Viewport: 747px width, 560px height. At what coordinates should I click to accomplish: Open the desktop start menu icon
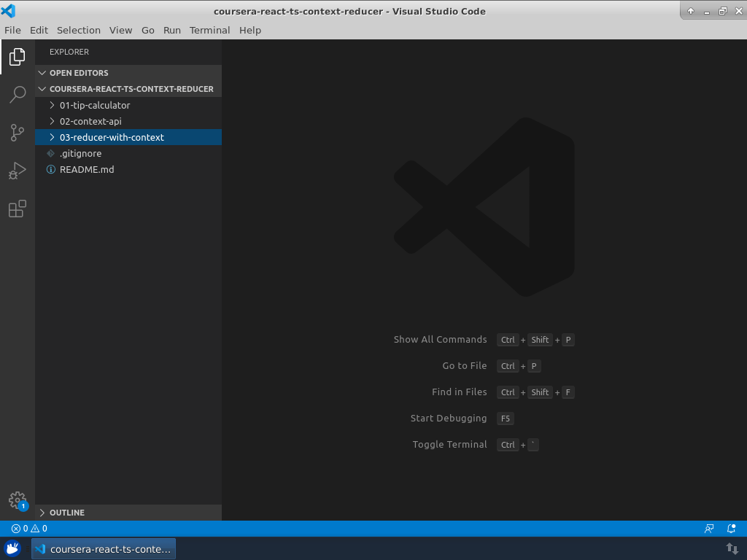pyautogui.click(x=13, y=548)
